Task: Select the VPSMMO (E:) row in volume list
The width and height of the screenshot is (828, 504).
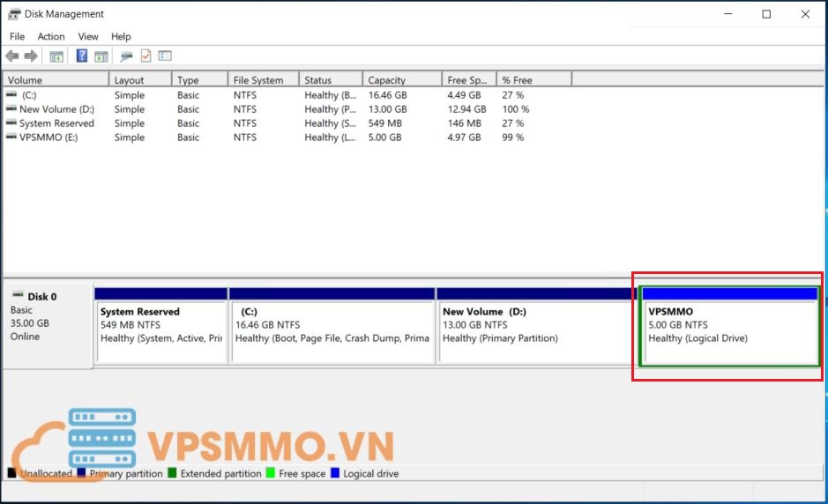Action: click(48, 137)
